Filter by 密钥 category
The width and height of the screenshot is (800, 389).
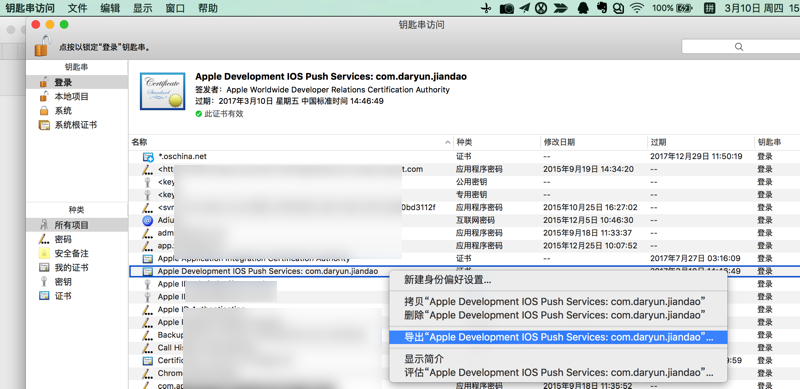point(63,282)
